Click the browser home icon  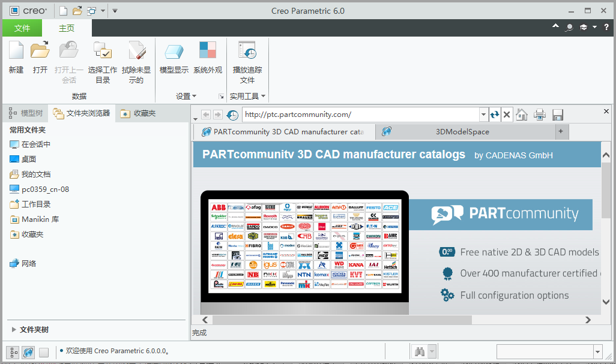[521, 114]
